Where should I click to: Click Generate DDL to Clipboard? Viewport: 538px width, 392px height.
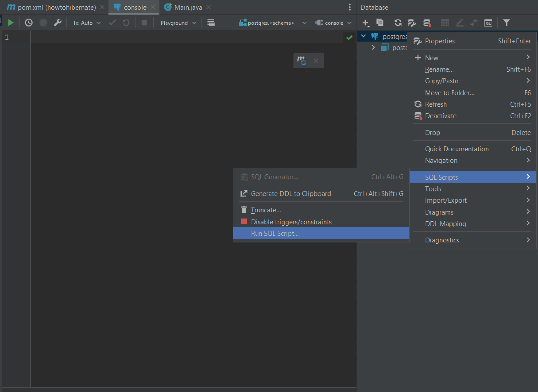point(321,194)
